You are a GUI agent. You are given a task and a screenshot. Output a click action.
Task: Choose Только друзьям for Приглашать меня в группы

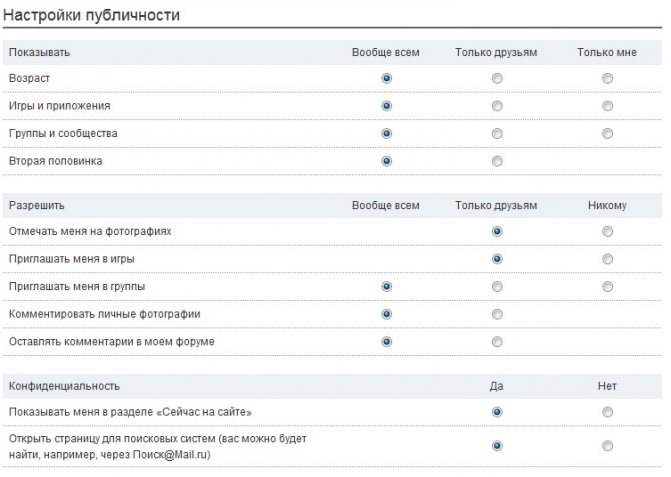click(x=497, y=286)
